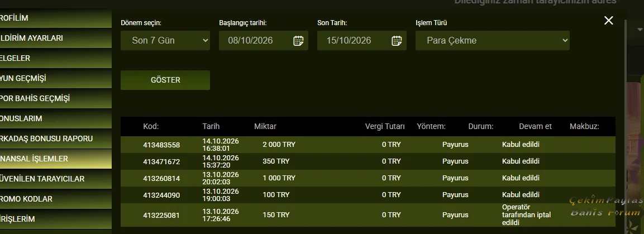644x234 pixels.
Task: Open end date calendar picker icon
Action: click(x=397, y=41)
